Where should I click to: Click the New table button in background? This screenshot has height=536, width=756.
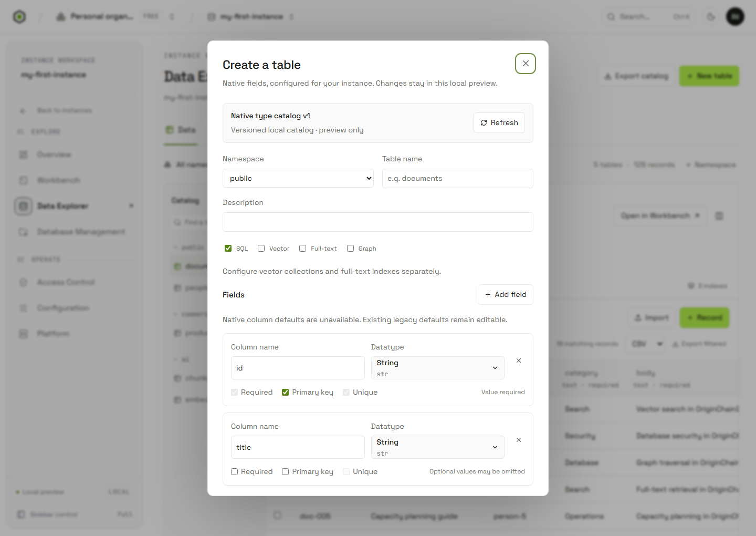click(x=709, y=76)
